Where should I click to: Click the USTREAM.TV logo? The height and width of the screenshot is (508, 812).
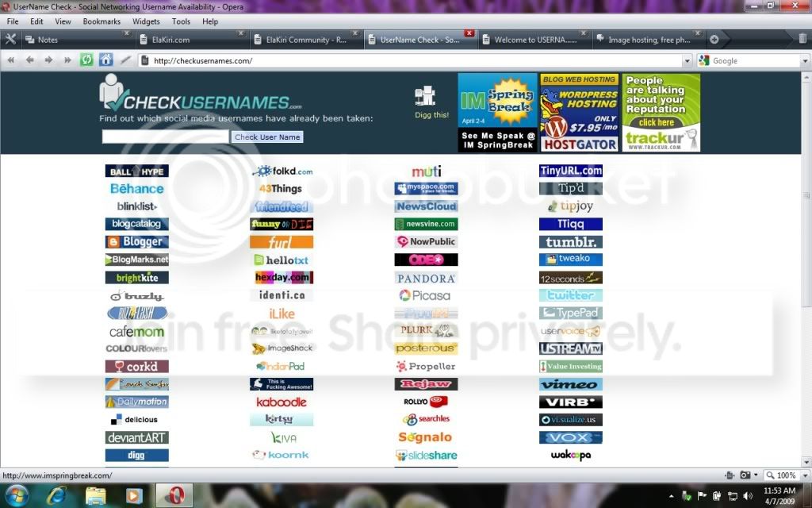(570, 348)
